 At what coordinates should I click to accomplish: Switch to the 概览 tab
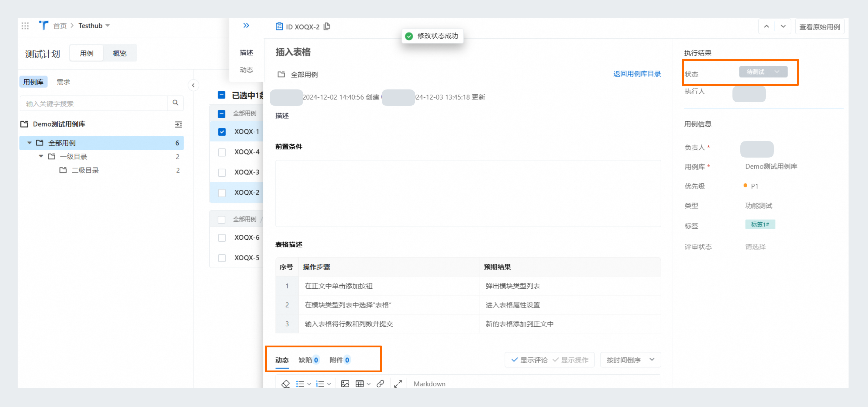[x=120, y=53]
